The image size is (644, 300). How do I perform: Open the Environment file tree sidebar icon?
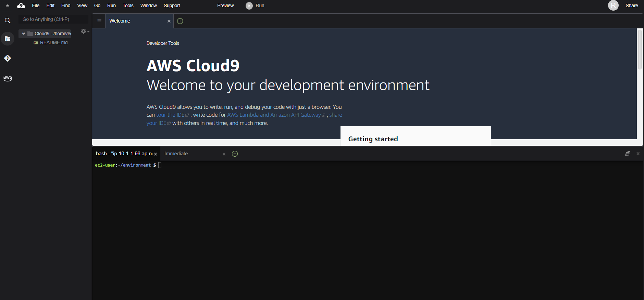point(8,39)
